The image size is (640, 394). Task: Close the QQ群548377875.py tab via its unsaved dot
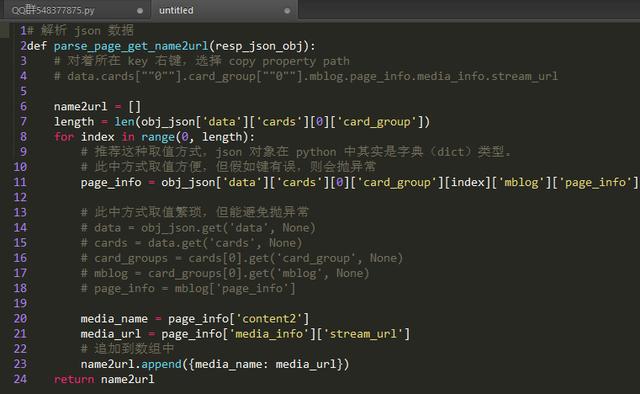(140, 11)
